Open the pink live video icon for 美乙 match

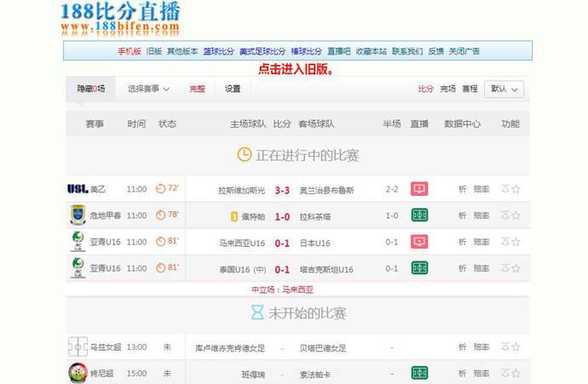(x=419, y=189)
